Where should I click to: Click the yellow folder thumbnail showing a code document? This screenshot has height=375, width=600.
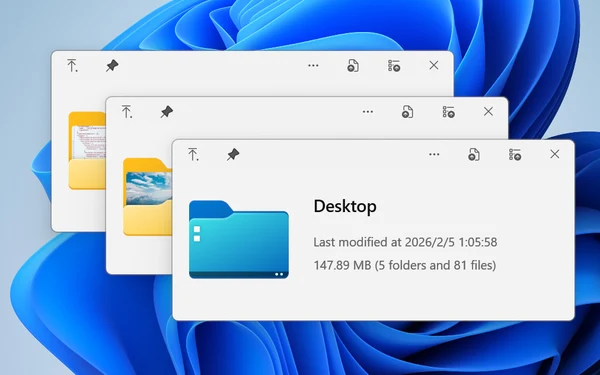tap(87, 150)
